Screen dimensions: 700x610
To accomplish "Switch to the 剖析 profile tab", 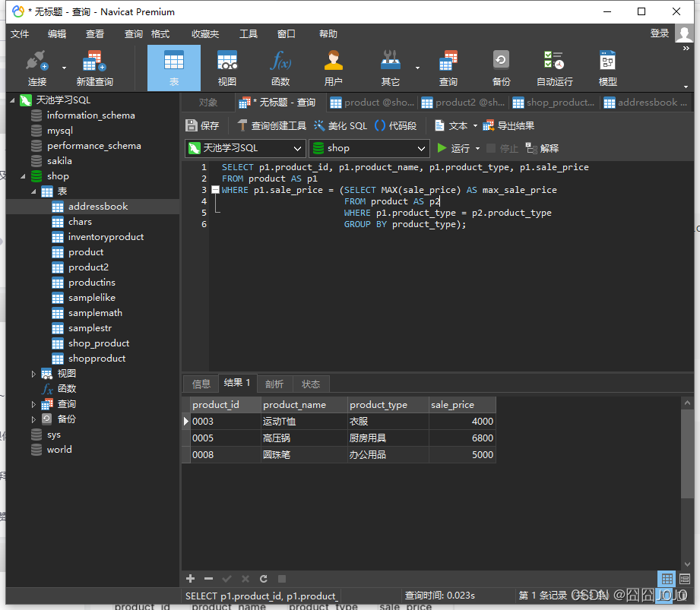I will pos(274,384).
